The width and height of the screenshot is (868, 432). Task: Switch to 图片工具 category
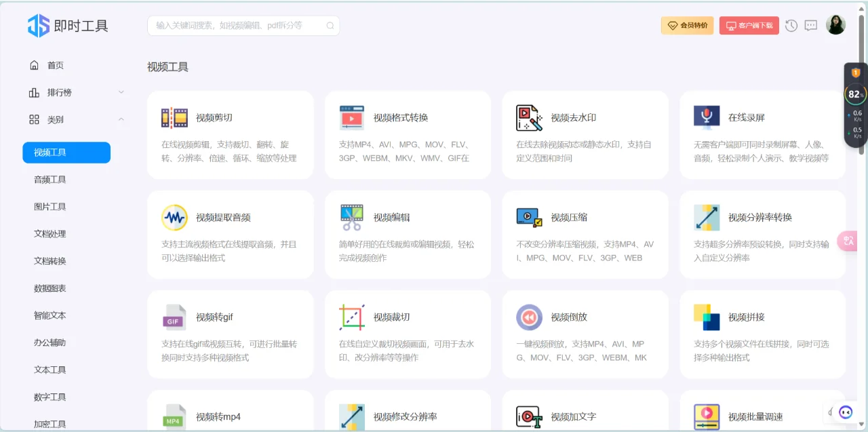(50, 207)
